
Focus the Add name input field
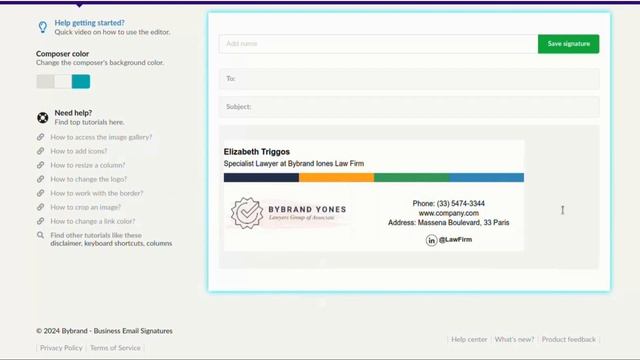378,44
